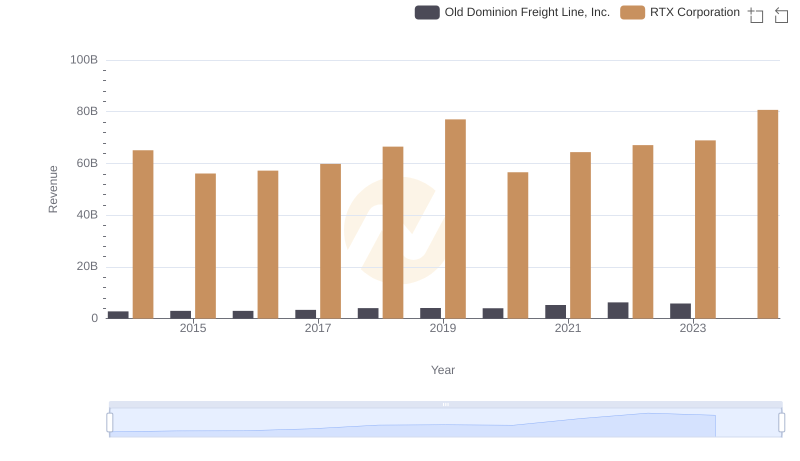Click the 'Year' axis title
This screenshot has width=800, height=461.
click(443, 370)
